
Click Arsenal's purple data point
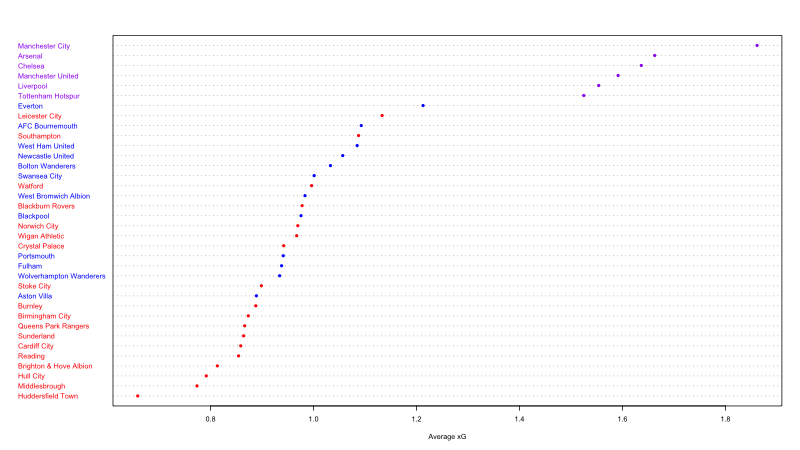(655, 56)
